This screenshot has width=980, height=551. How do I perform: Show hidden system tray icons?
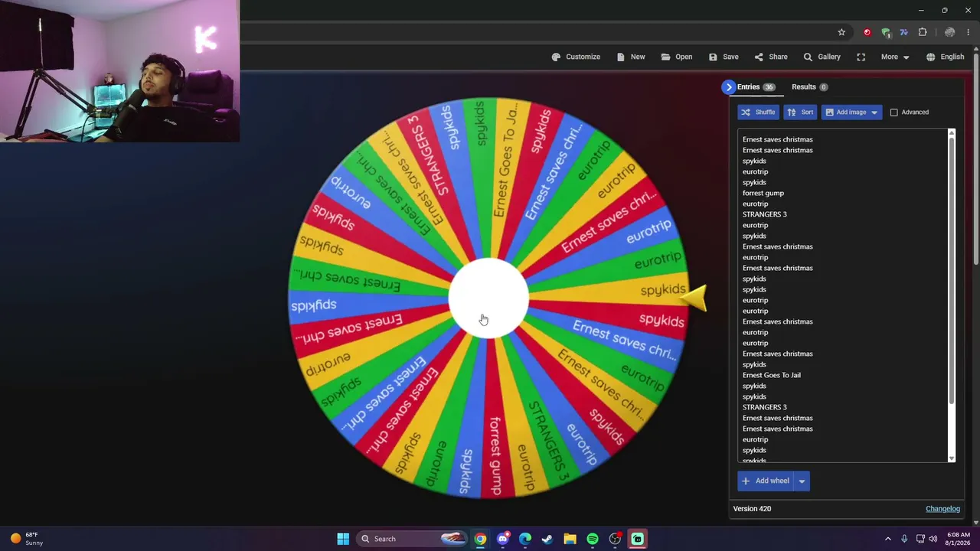tap(888, 539)
